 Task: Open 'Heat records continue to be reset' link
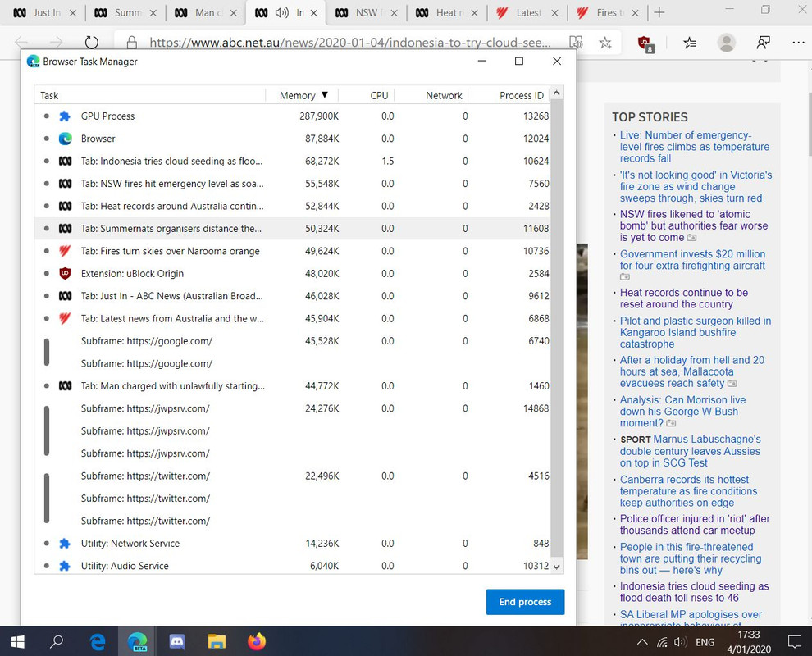[x=683, y=298]
